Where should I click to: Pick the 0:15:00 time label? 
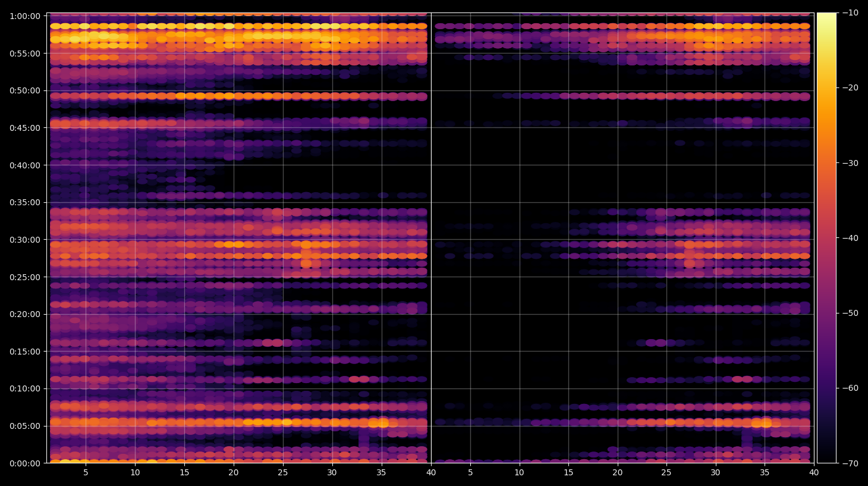coord(25,352)
